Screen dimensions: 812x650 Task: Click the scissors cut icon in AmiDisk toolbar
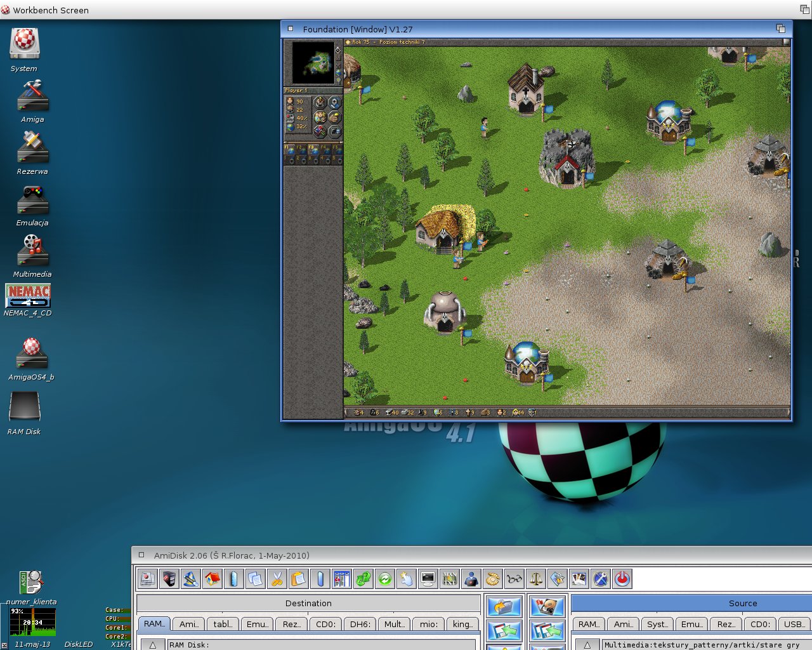point(277,579)
